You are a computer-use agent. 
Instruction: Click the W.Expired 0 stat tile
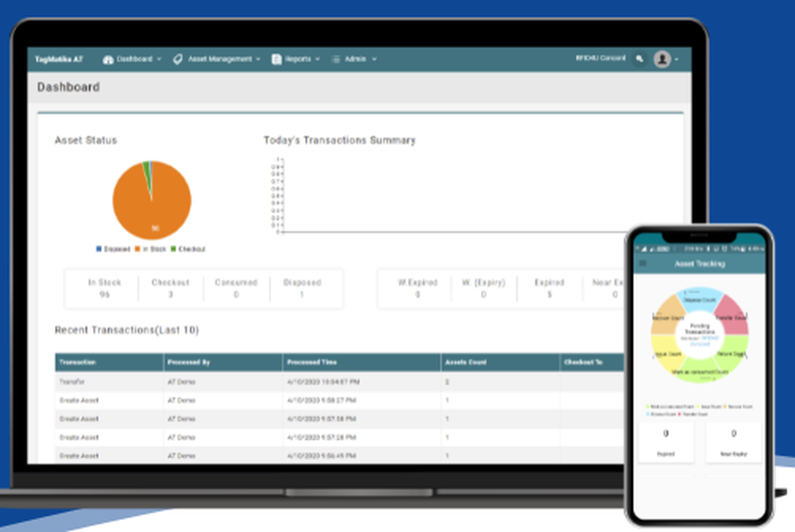point(417,288)
